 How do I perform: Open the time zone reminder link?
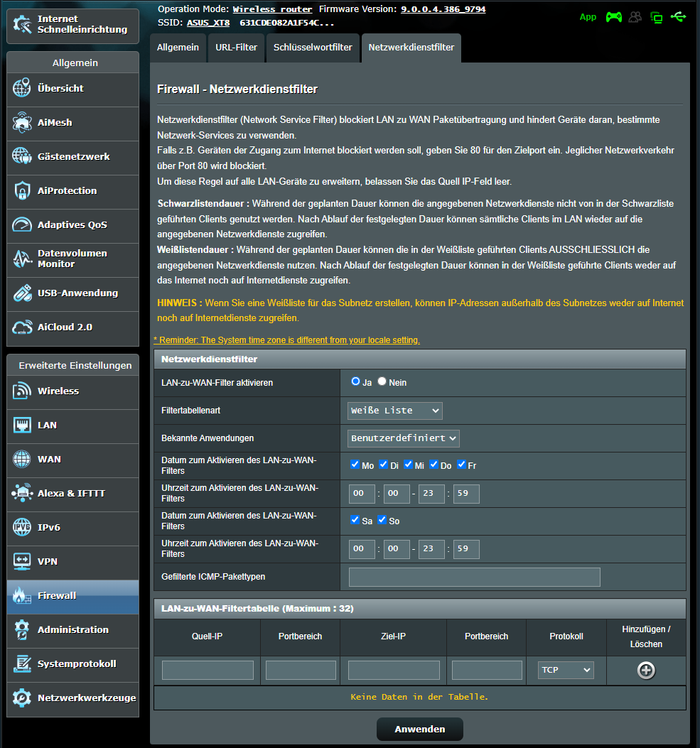287,340
